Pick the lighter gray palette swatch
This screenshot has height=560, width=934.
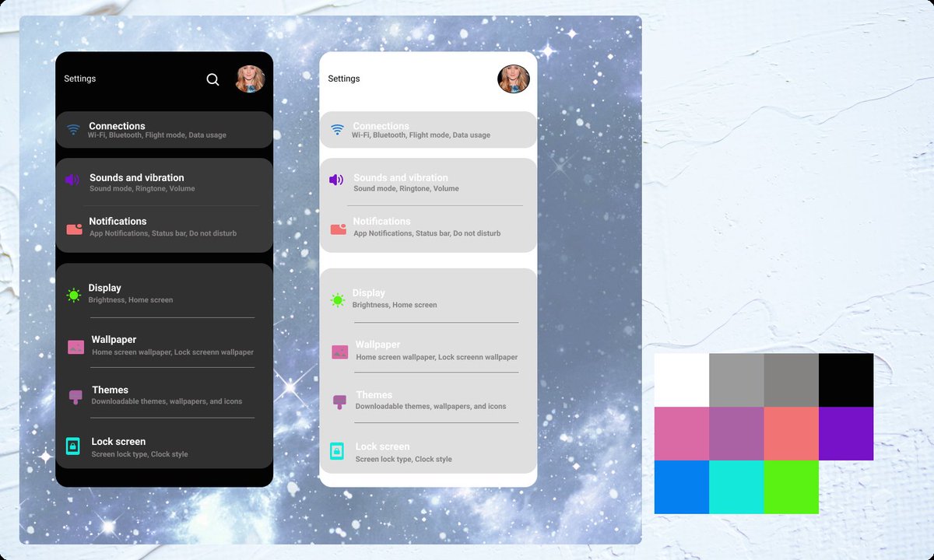click(736, 380)
